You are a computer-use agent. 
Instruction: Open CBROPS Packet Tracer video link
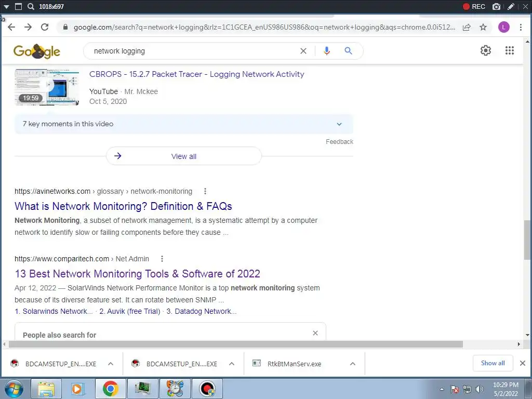click(x=197, y=74)
